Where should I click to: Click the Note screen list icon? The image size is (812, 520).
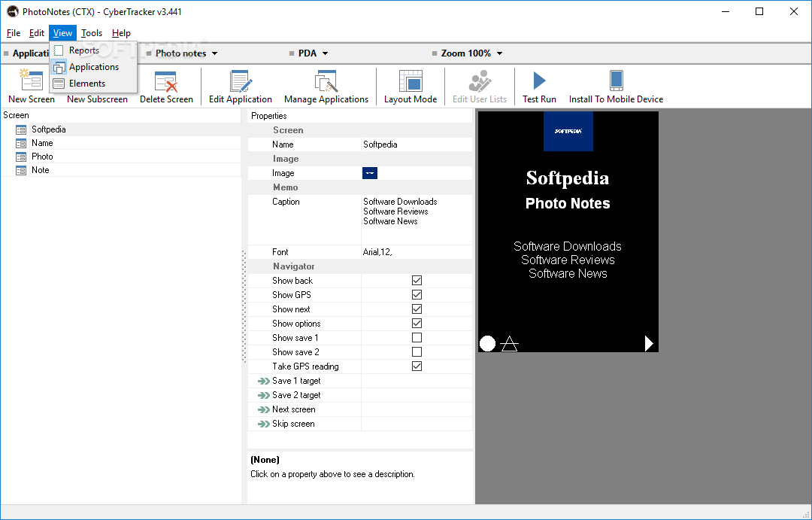click(x=21, y=170)
